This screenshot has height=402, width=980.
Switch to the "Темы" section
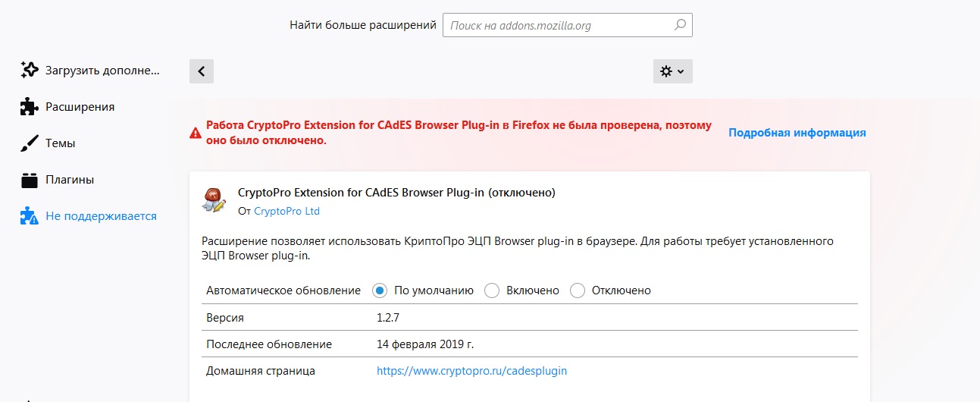coord(61,143)
